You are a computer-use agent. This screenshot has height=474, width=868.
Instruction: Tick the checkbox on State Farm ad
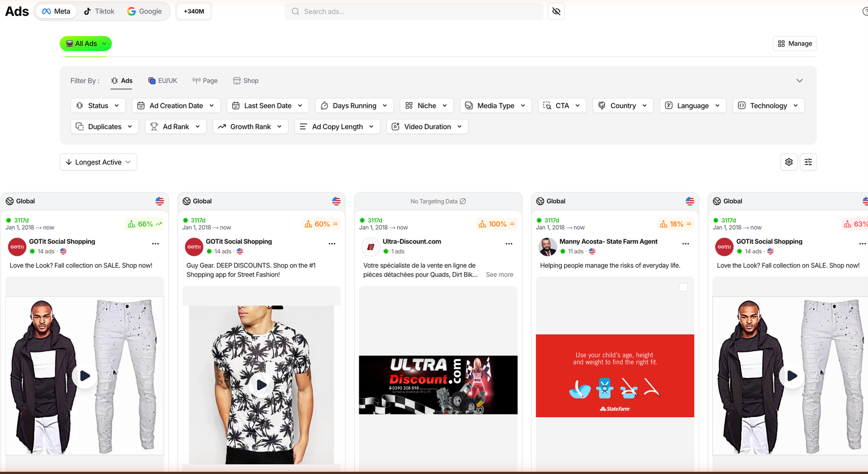(684, 287)
